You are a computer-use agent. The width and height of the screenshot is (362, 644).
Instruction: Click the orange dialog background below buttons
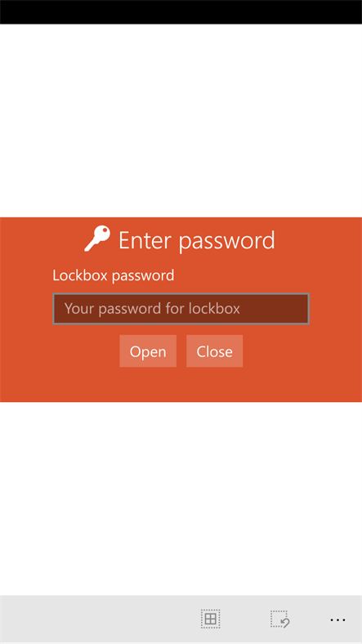[x=181, y=384]
